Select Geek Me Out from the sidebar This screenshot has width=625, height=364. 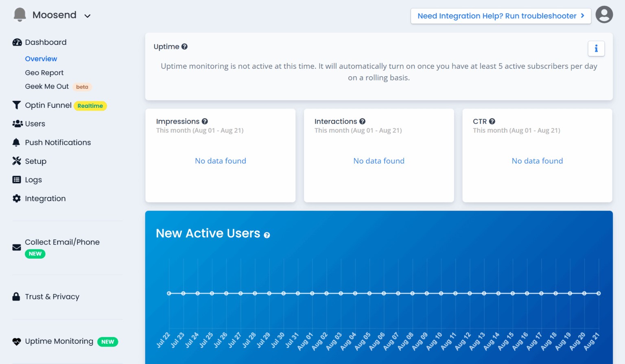(47, 86)
